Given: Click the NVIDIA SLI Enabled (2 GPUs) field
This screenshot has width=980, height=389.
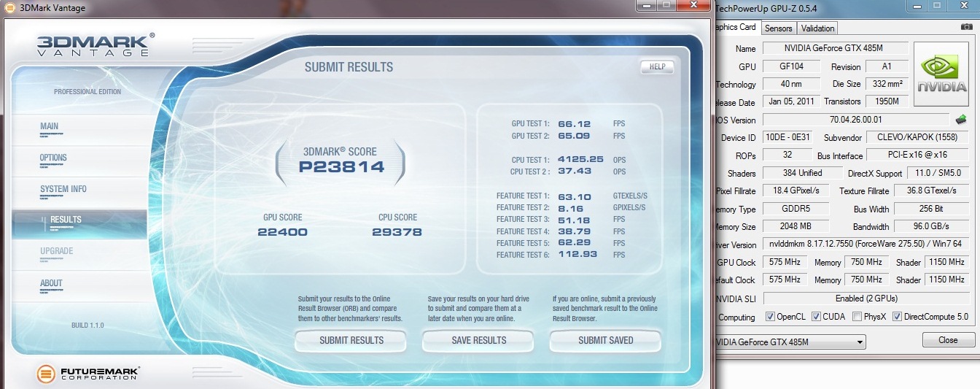Looking at the screenshot, I should (x=866, y=299).
